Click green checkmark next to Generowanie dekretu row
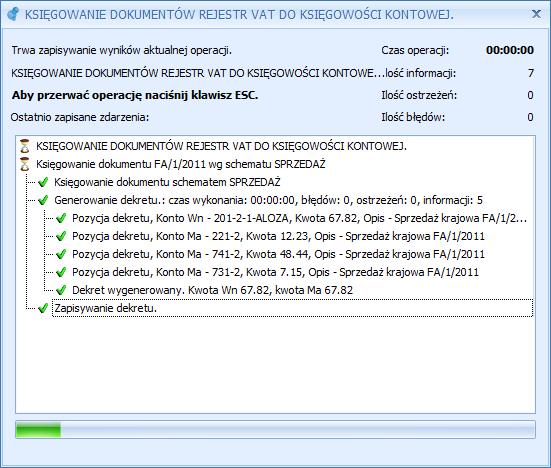 [x=43, y=200]
